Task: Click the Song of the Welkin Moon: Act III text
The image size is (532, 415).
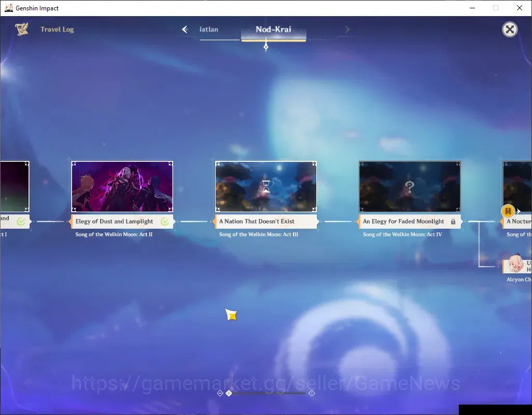Action: pos(259,234)
